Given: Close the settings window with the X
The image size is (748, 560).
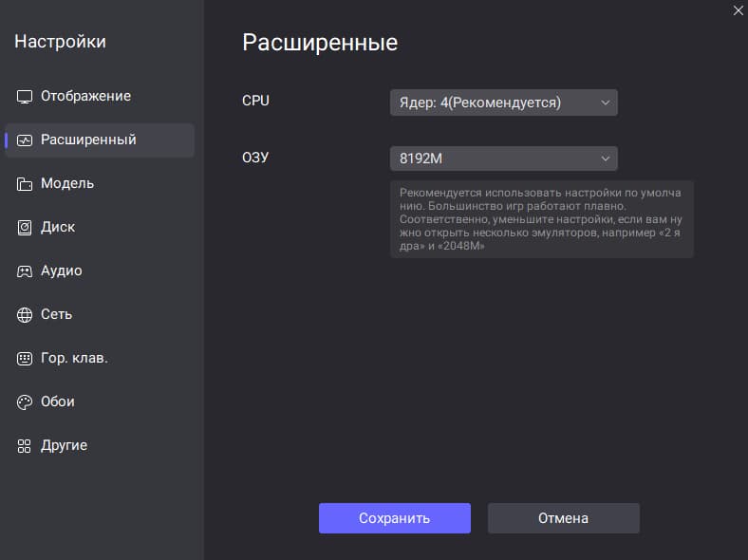Looking at the screenshot, I should tap(738, 10).
